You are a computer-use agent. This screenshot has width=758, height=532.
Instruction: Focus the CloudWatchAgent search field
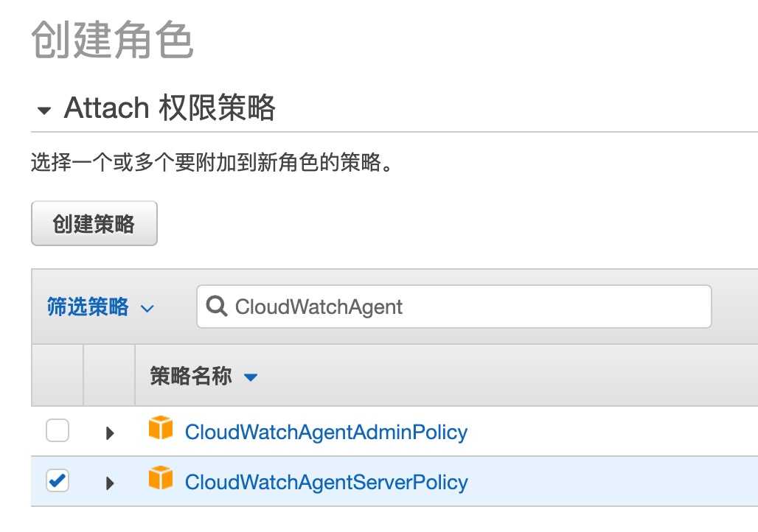pos(465,307)
